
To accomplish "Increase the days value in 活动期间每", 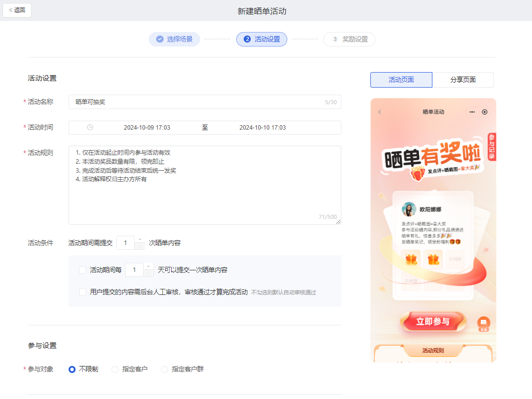I will pos(149,266).
